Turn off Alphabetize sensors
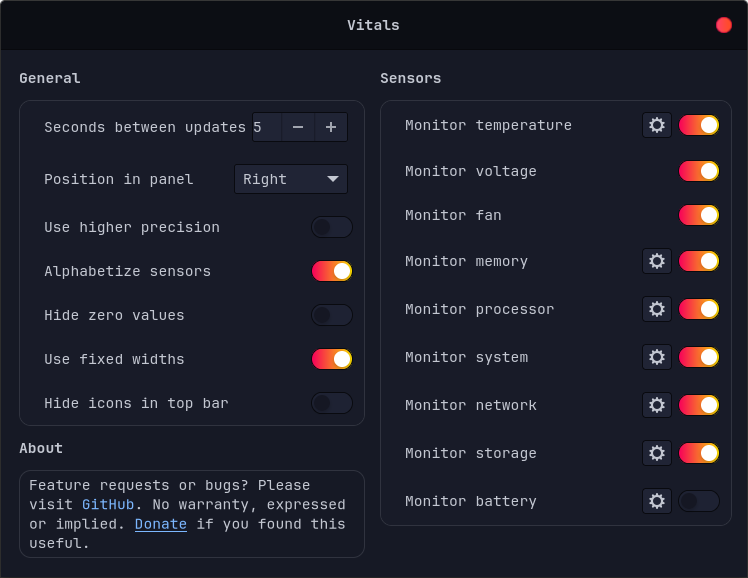This screenshot has height=578, width=748. coord(331,271)
